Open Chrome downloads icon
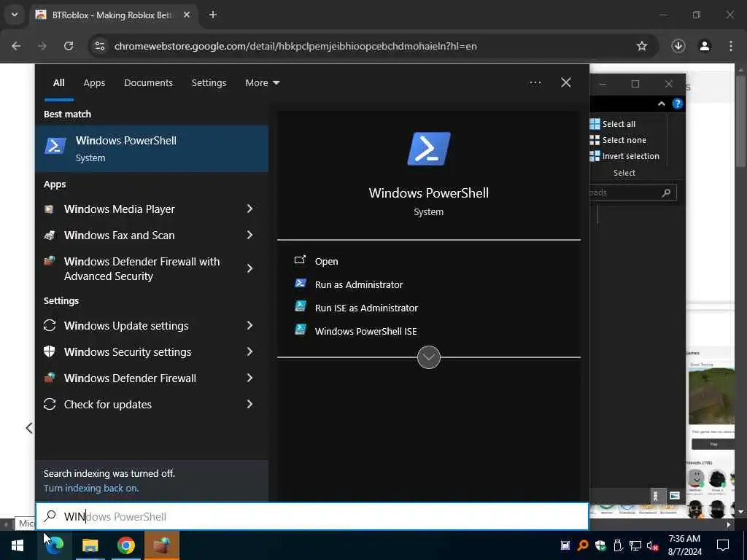The height and width of the screenshot is (560, 747). 678,46
